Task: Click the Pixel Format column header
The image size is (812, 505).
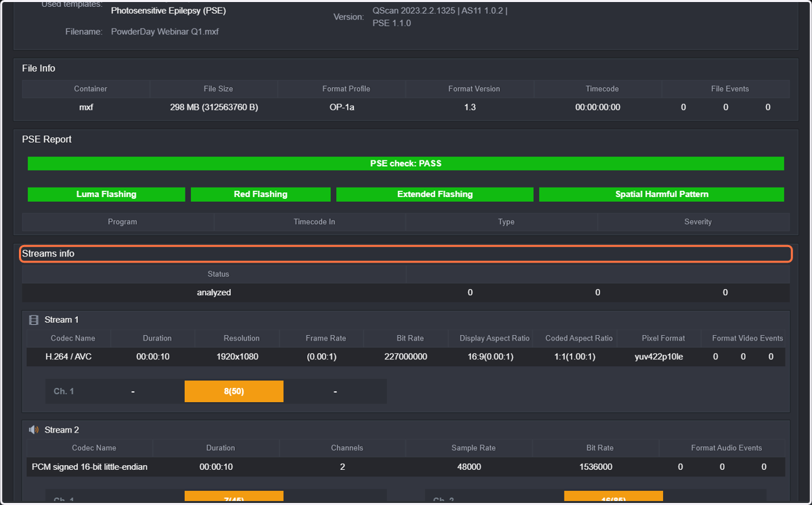Action: tap(663, 338)
